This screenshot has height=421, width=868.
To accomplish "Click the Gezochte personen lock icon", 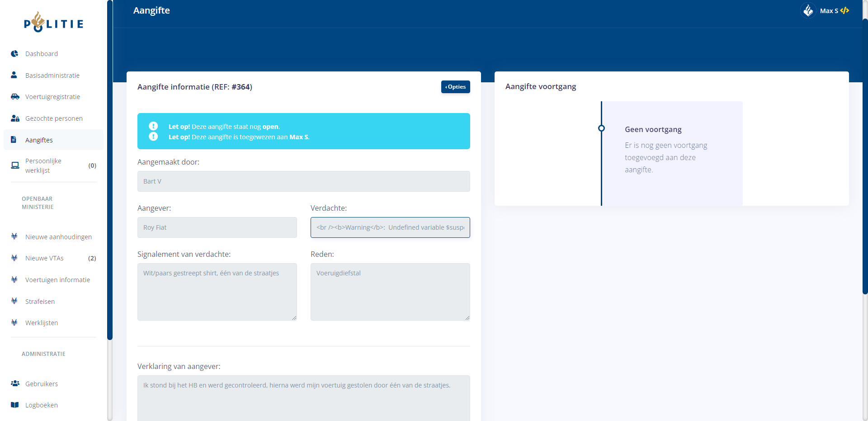I will [15, 118].
